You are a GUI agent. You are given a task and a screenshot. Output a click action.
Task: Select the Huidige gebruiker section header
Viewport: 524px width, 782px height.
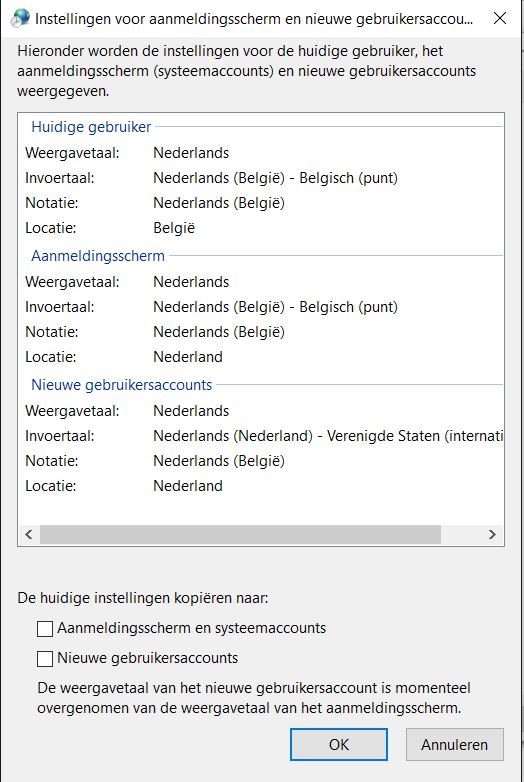tap(91, 127)
